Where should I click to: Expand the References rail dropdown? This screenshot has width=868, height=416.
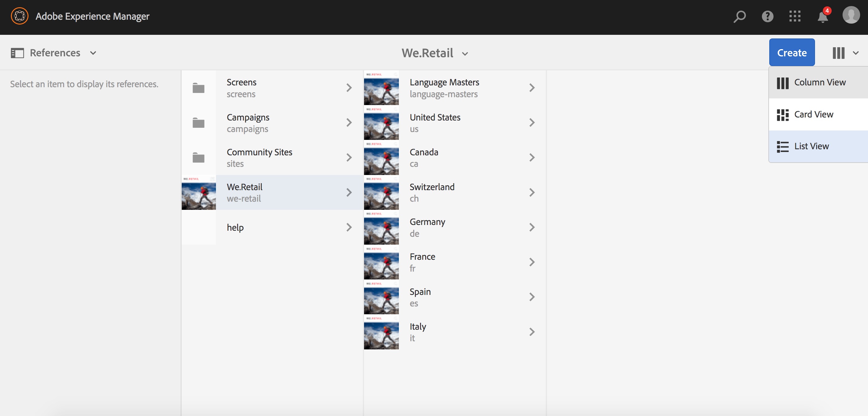pyautogui.click(x=93, y=53)
